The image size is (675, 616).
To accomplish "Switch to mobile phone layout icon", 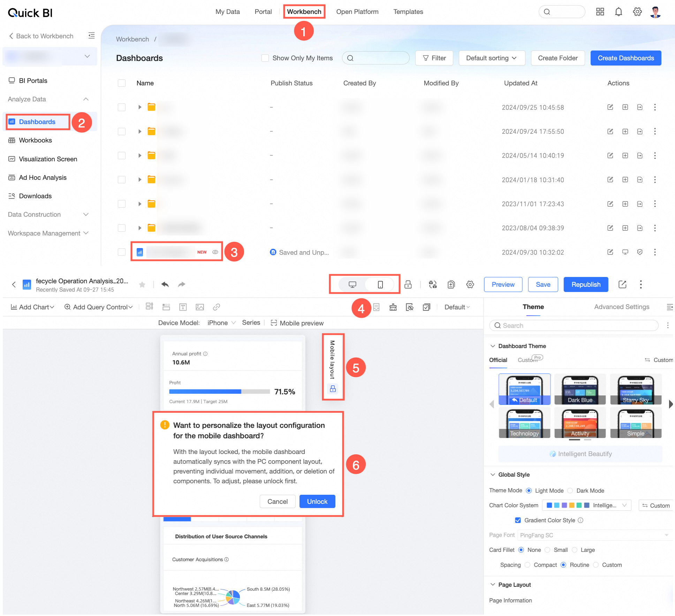I will pyautogui.click(x=380, y=285).
